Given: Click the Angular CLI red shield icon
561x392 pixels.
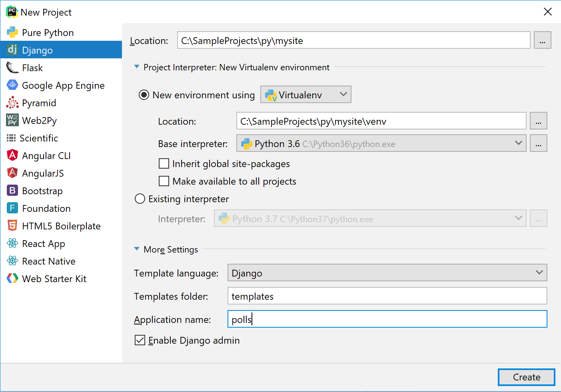Looking at the screenshot, I should click(x=12, y=155).
